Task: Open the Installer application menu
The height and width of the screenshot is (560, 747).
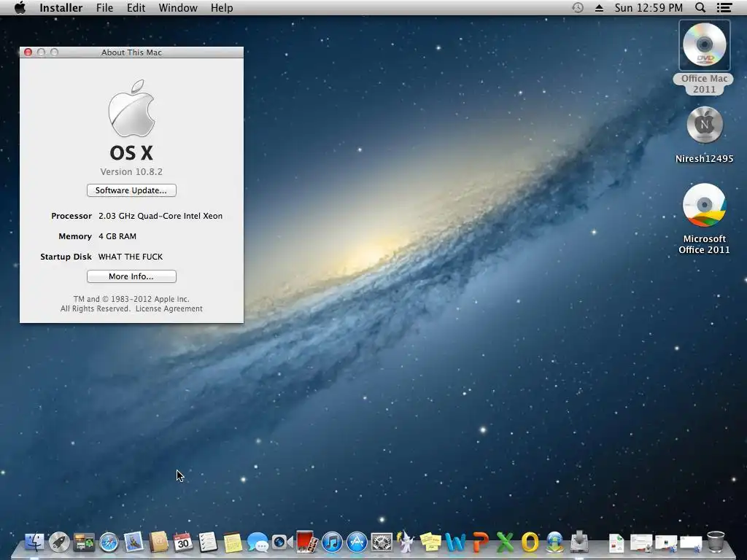Action: (x=61, y=8)
